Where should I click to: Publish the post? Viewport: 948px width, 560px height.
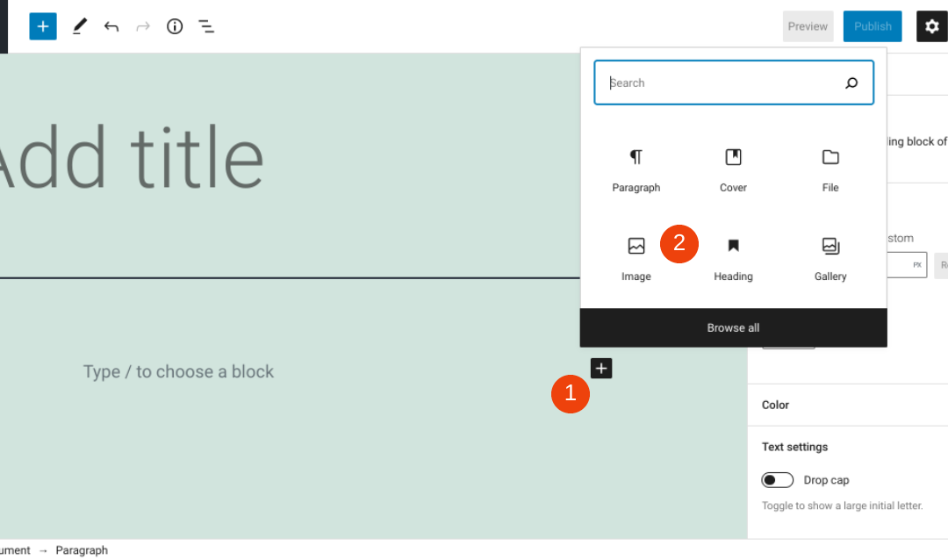point(872,26)
